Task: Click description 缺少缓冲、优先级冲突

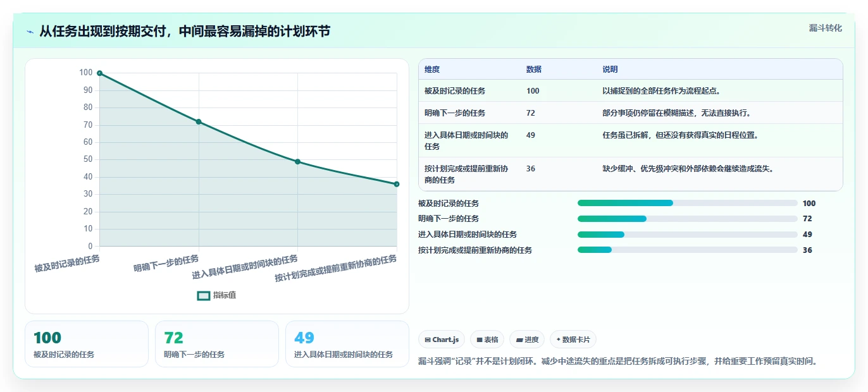Action: click(688, 169)
